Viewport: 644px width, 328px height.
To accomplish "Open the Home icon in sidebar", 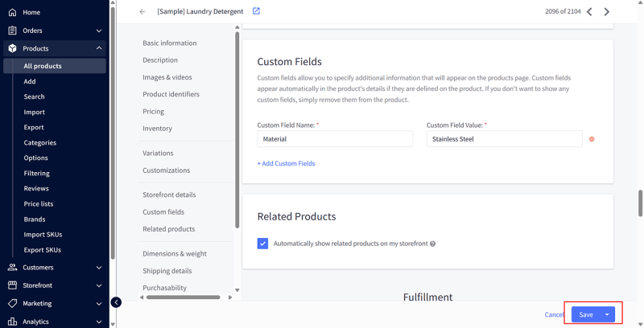I will coord(12,12).
